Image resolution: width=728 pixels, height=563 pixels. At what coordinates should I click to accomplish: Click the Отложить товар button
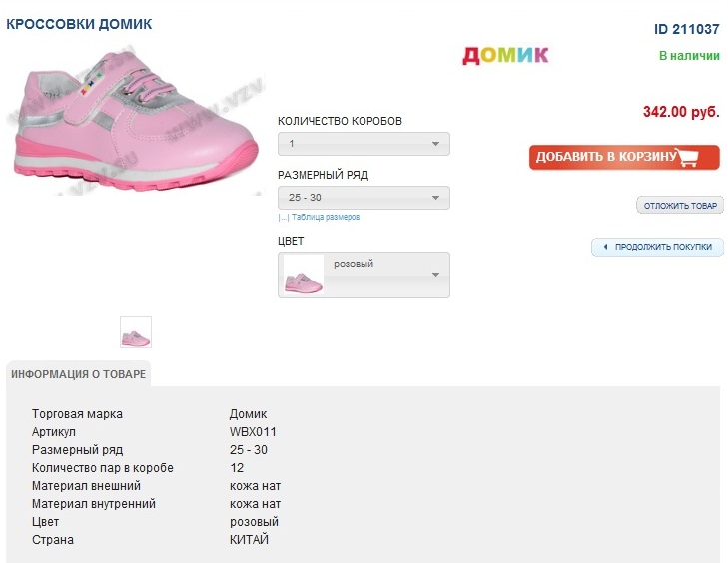680,206
